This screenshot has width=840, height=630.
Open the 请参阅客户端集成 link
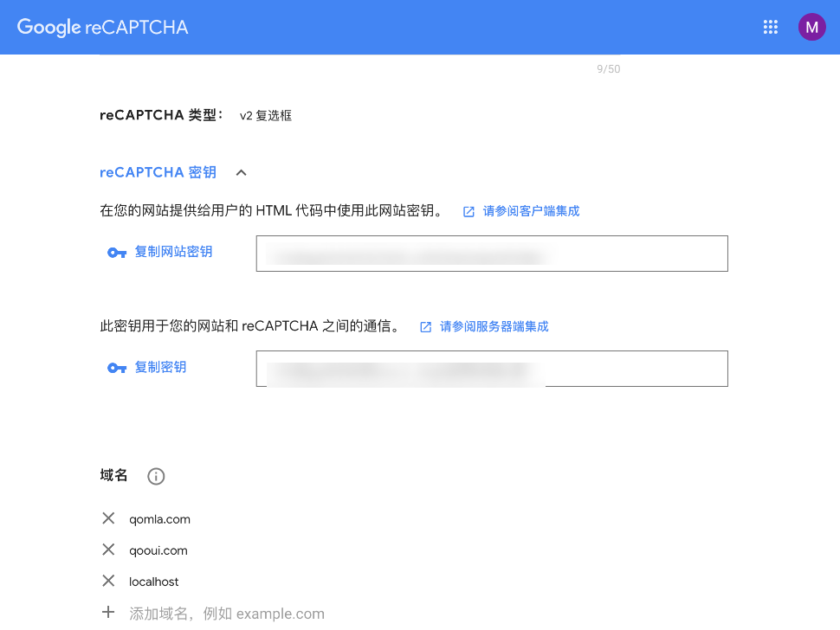(531, 211)
